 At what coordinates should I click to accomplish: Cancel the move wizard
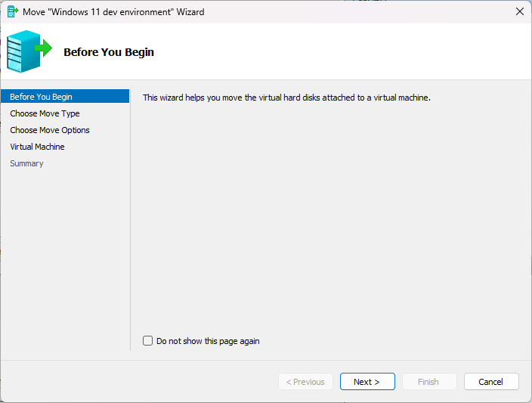point(491,382)
